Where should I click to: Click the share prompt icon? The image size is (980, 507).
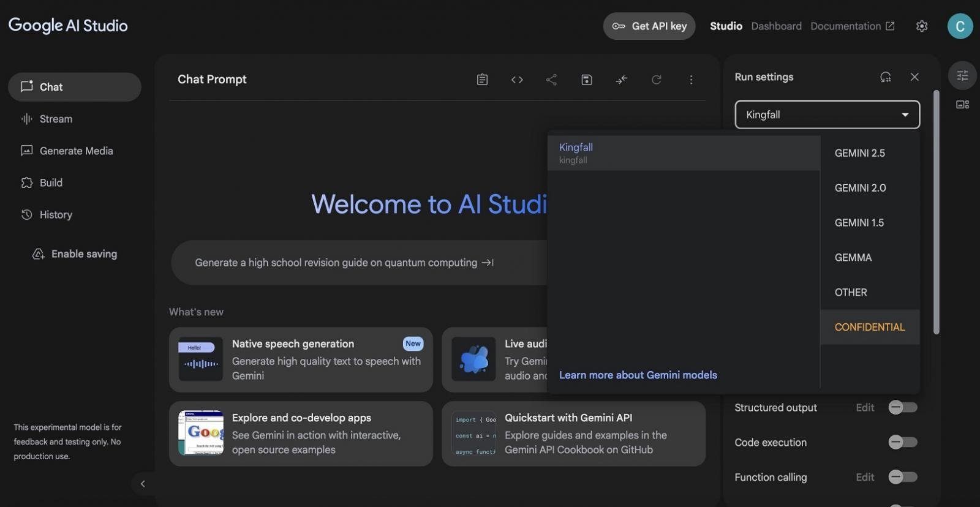click(x=551, y=80)
